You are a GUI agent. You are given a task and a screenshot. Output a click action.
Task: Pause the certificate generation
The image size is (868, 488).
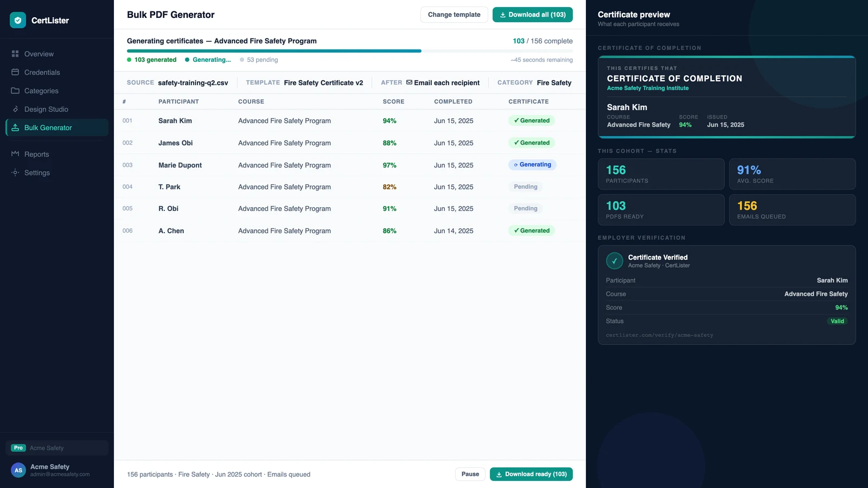point(470,474)
